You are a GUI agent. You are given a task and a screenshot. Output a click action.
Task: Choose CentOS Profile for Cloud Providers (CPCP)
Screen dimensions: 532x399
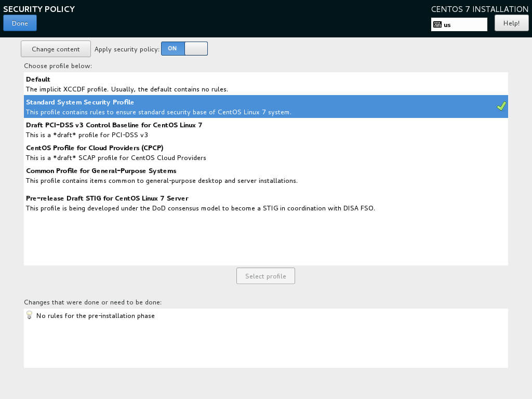pos(266,152)
